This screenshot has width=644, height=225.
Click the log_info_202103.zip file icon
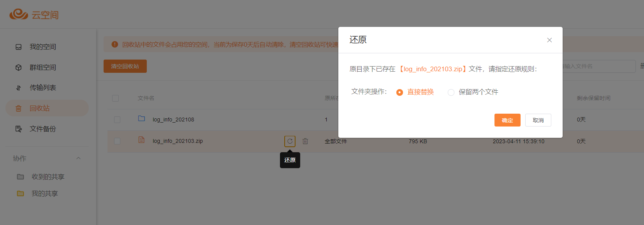pyautogui.click(x=142, y=140)
